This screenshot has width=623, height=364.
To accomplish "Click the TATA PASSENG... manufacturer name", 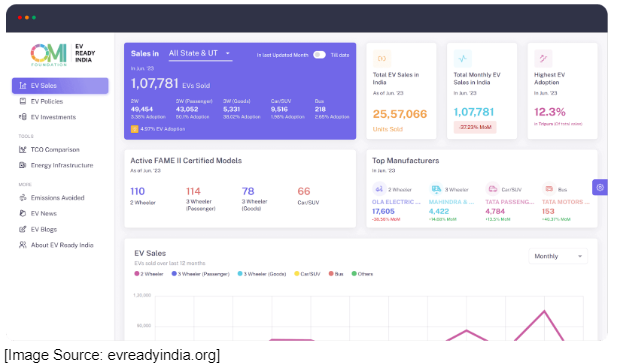I will [510, 202].
